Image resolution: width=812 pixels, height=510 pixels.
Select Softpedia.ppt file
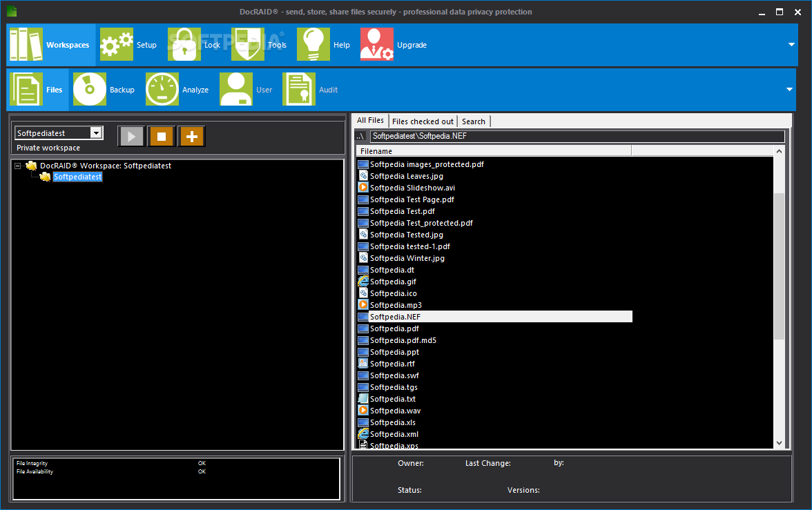(x=394, y=352)
